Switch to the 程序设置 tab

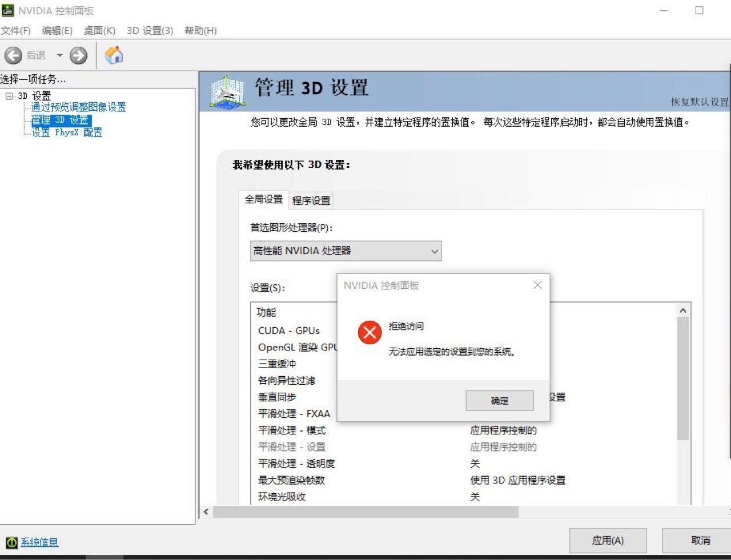[311, 200]
